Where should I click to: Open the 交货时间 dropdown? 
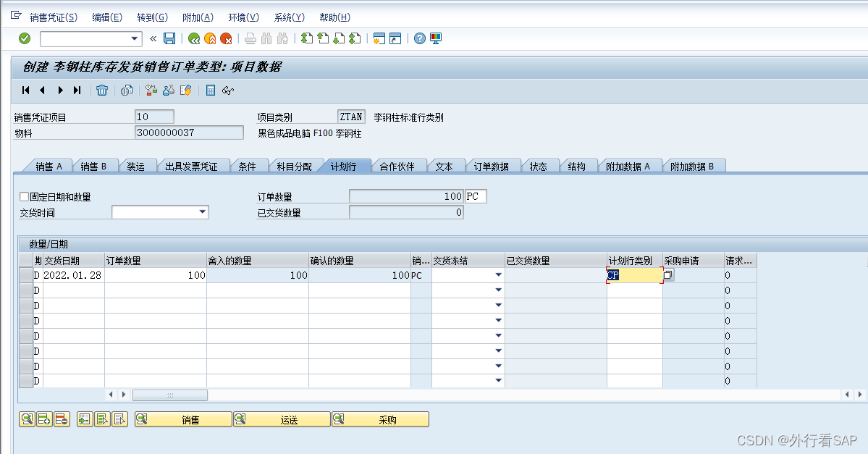click(x=203, y=212)
